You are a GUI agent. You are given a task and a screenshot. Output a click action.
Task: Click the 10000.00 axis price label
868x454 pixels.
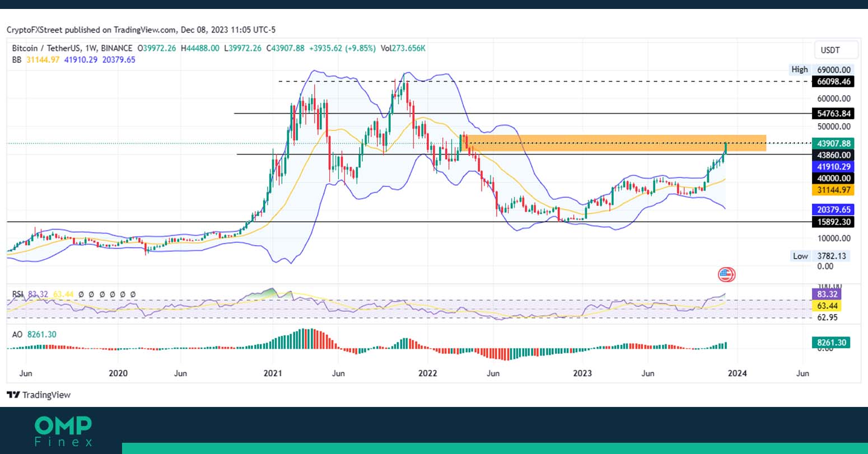[834, 238]
